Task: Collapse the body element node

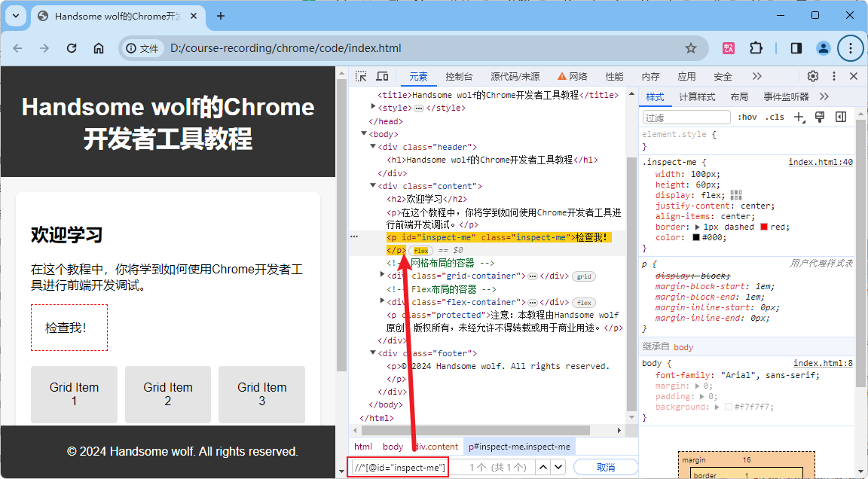Action: 364,133
